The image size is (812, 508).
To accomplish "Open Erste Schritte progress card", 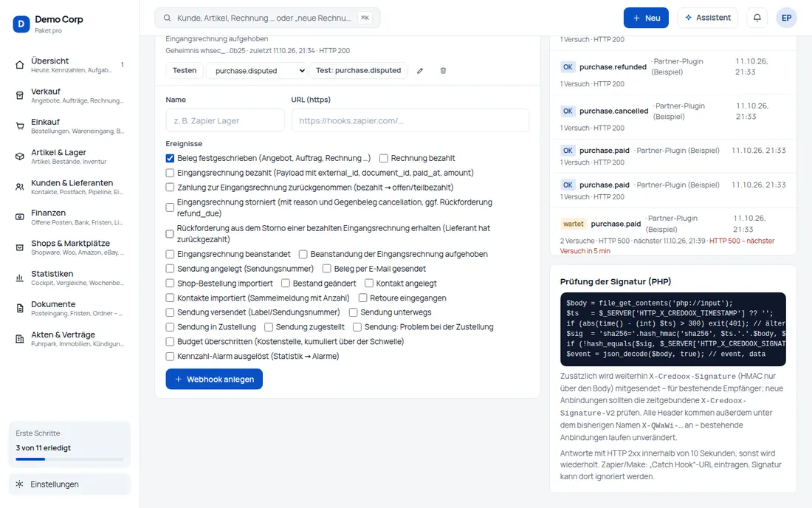I will [69, 444].
